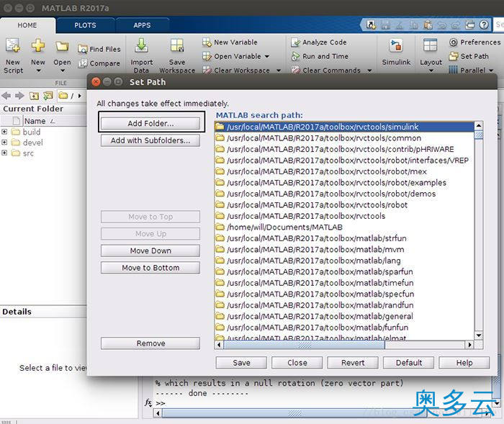The width and height of the screenshot is (504, 424).
Task: Create a New Variable
Action: click(x=230, y=42)
